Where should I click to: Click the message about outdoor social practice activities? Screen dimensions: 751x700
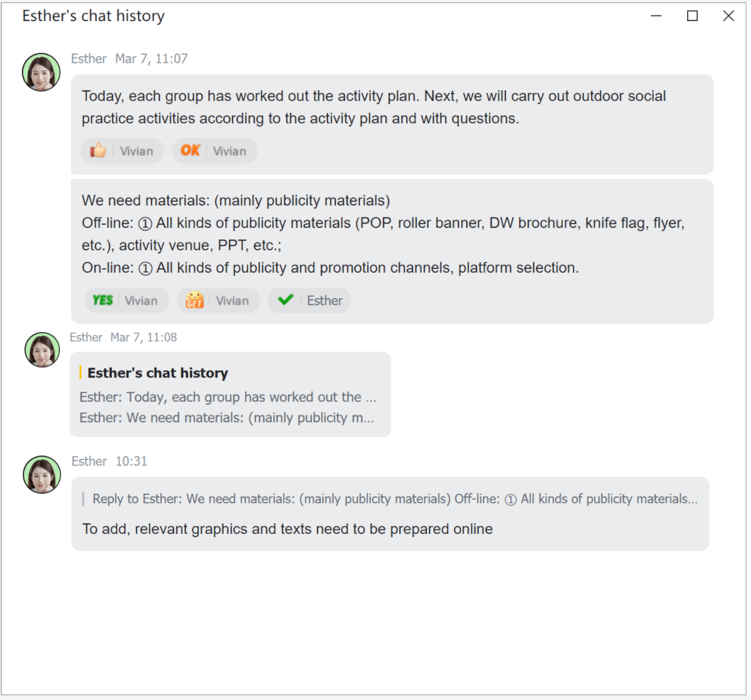tap(374, 107)
